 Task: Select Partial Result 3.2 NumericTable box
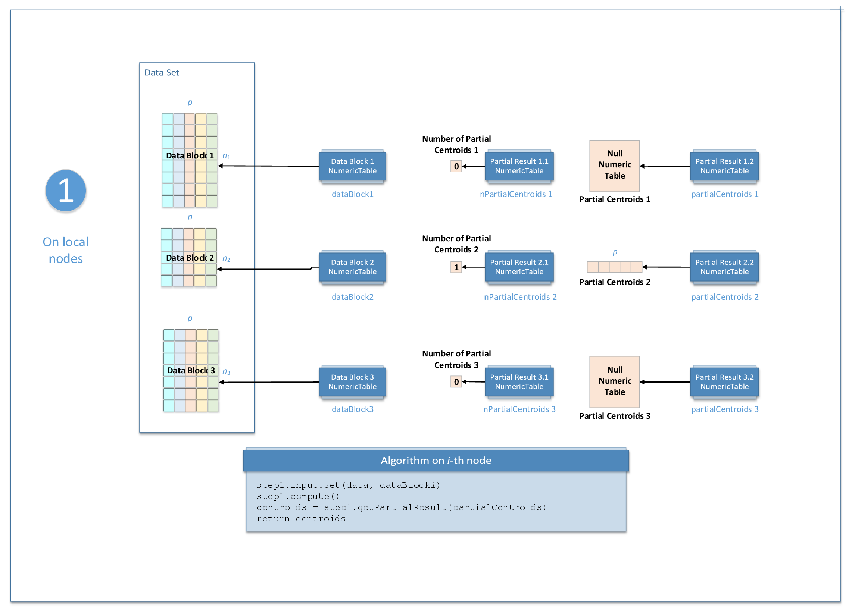724,382
